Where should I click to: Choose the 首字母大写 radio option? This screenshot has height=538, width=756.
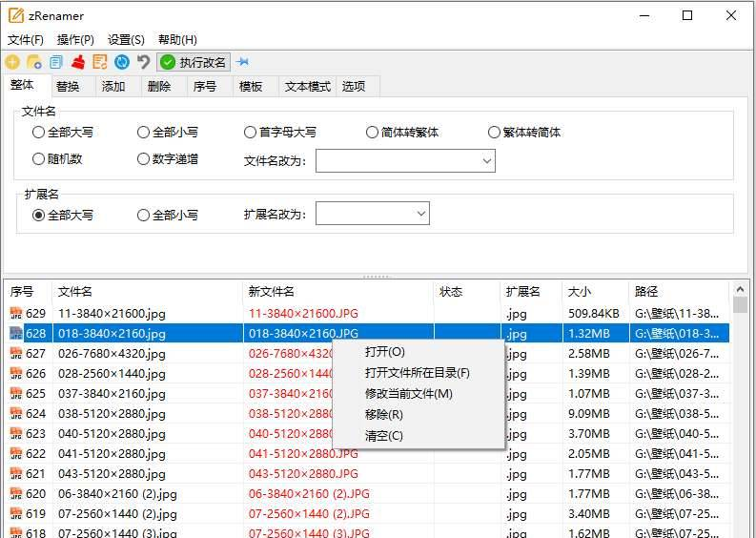(x=251, y=133)
